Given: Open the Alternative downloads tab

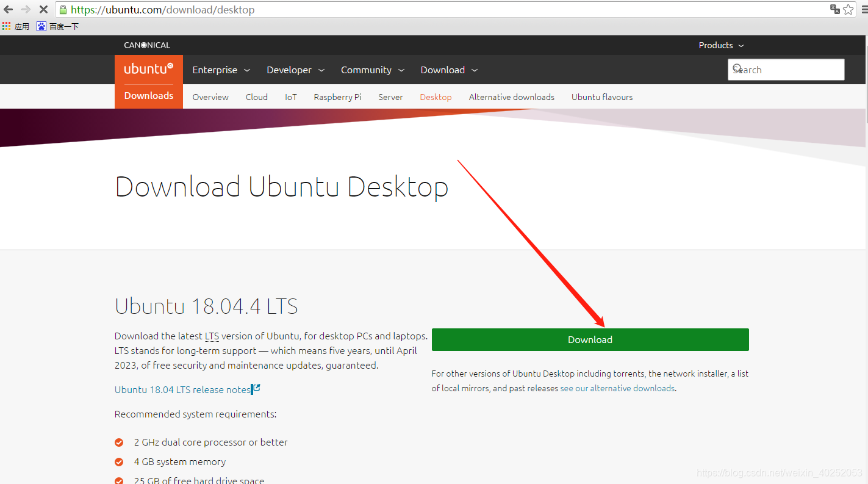Looking at the screenshot, I should 511,97.
